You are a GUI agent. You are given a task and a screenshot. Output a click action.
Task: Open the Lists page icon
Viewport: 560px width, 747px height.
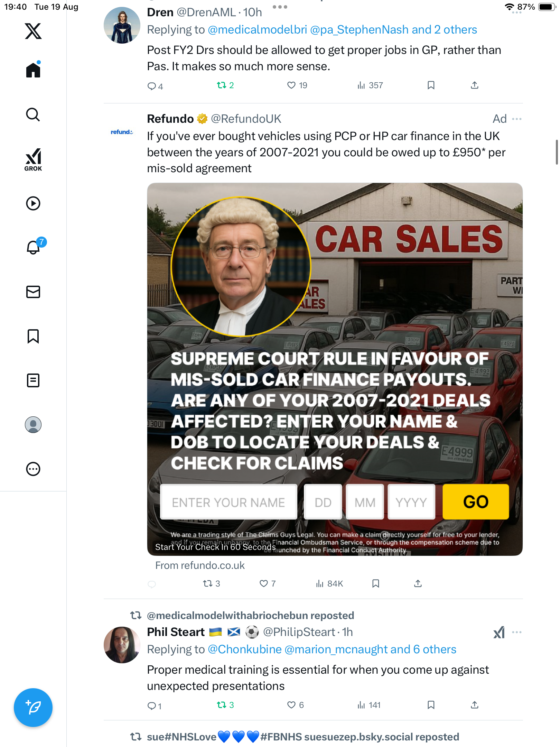[33, 380]
